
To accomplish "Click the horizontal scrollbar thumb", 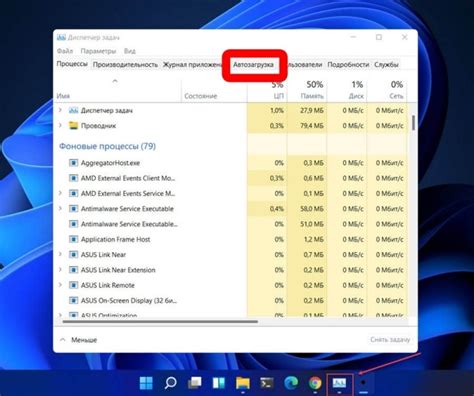I will pyautogui.click(x=160, y=322).
